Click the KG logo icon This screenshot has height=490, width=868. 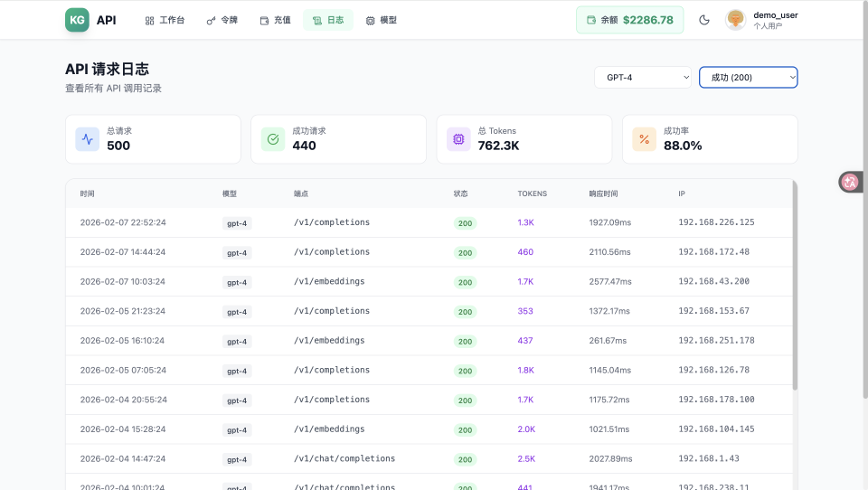77,20
